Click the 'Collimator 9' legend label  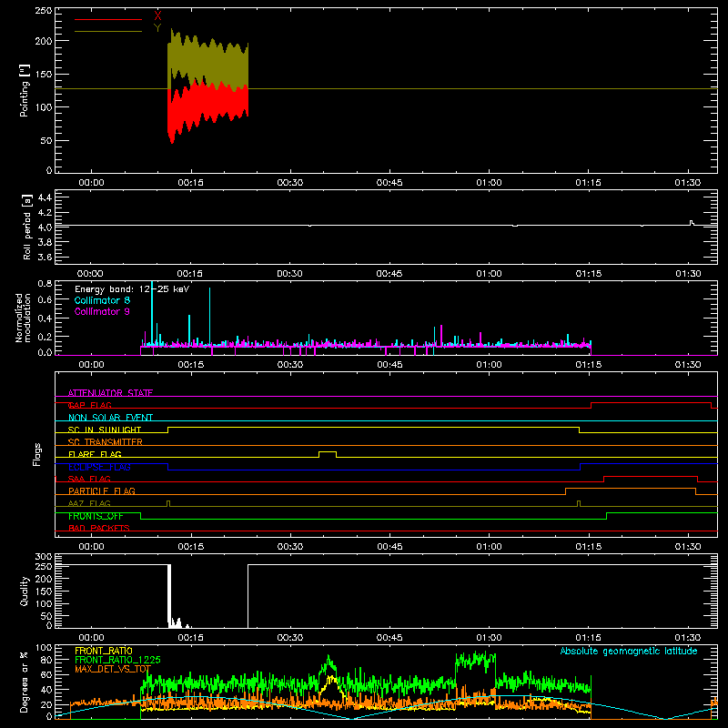pyautogui.click(x=102, y=311)
